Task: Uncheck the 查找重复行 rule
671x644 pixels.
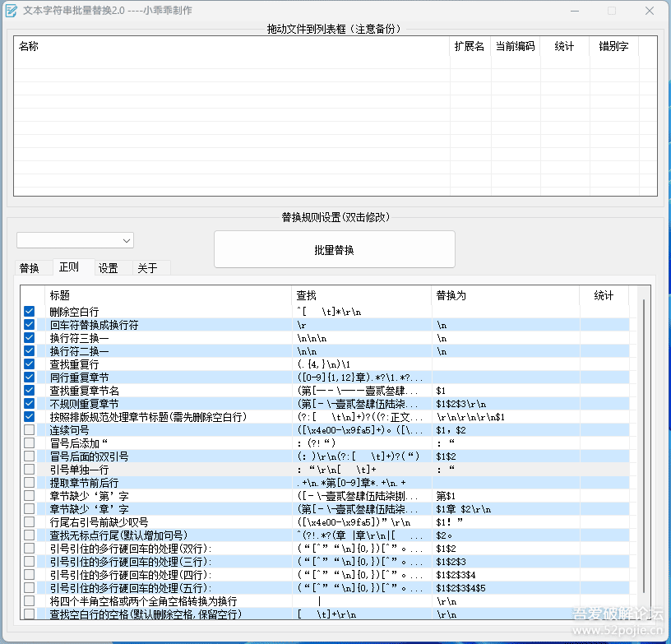Action: [x=30, y=364]
